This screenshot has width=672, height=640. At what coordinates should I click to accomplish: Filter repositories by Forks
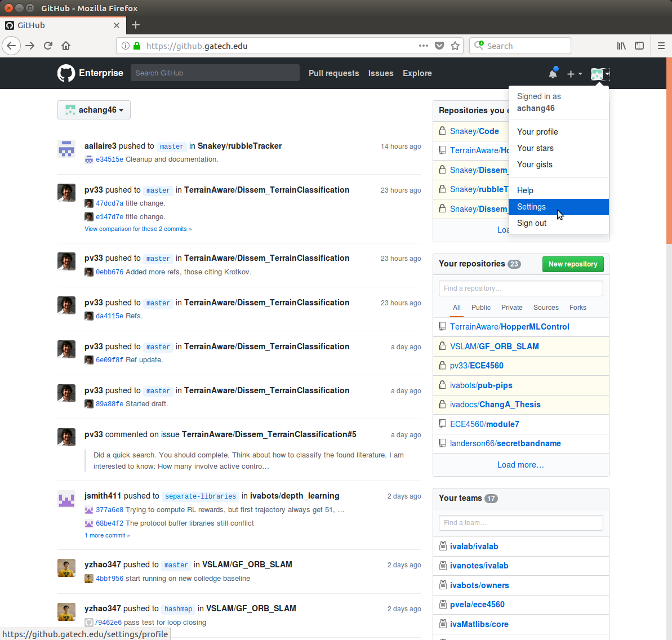(x=577, y=308)
